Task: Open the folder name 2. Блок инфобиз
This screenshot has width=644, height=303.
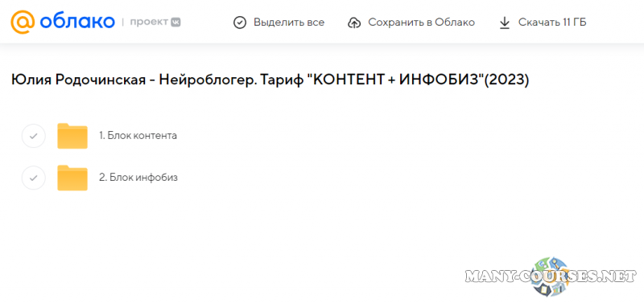Action: [138, 178]
